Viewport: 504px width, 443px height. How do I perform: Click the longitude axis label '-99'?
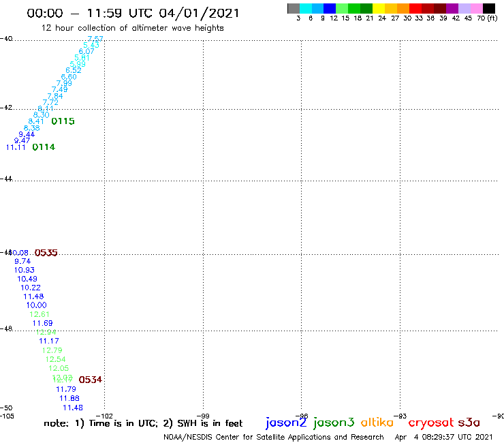click(x=203, y=416)
